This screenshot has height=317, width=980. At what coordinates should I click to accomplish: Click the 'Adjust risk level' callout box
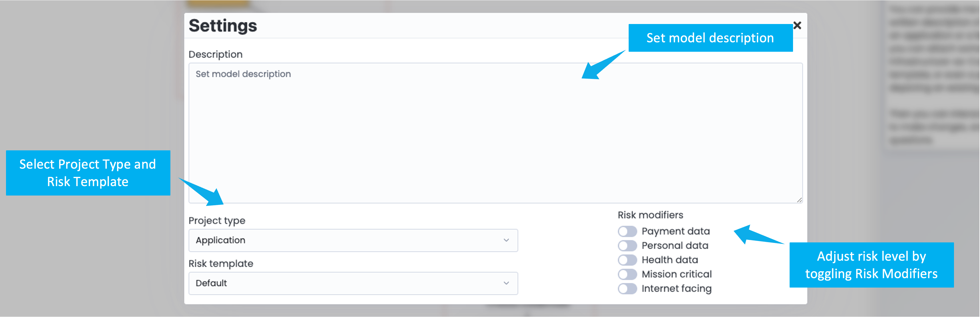(871, 265)
